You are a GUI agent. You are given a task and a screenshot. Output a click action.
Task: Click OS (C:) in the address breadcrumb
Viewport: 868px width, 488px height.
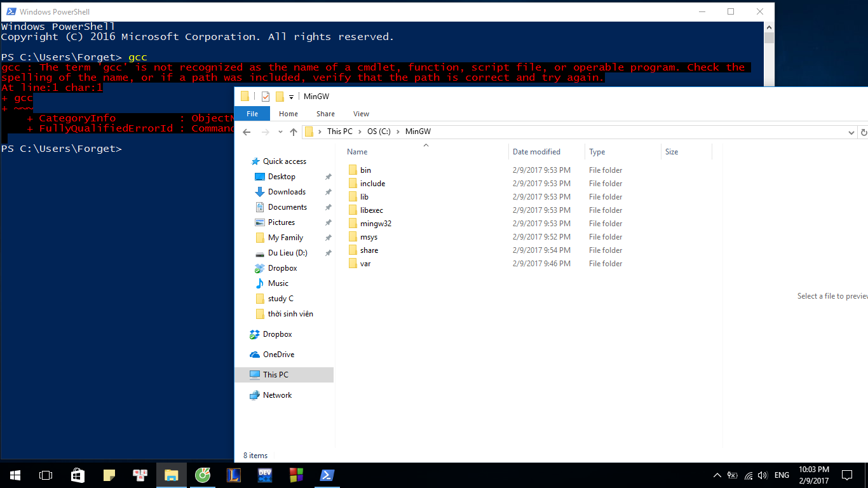pos(379,132)
